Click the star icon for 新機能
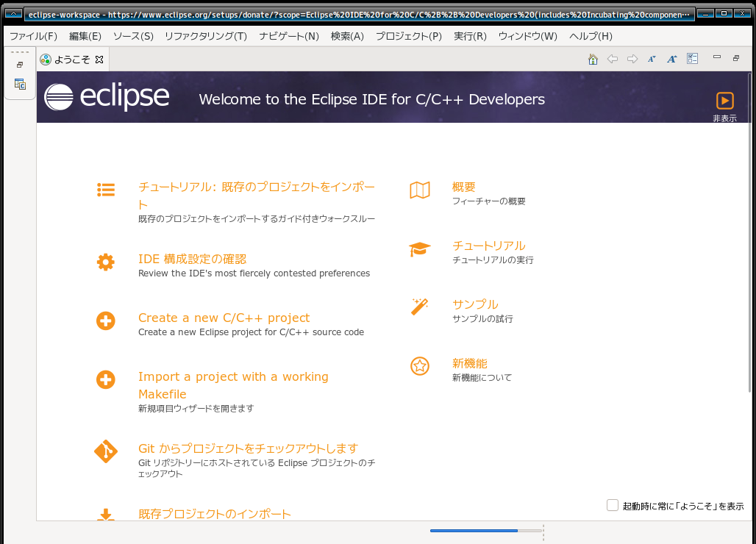Image resolution: width=756 pixels, height=544 pixels. (420, 366)
